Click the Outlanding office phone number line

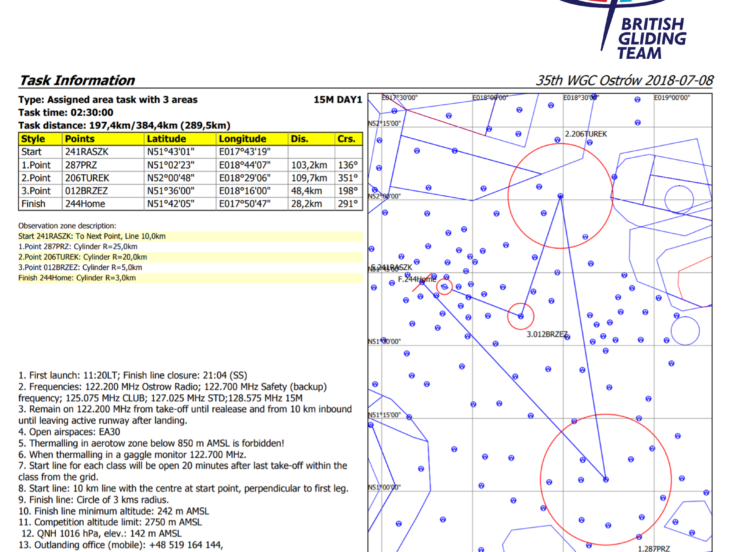120,544
